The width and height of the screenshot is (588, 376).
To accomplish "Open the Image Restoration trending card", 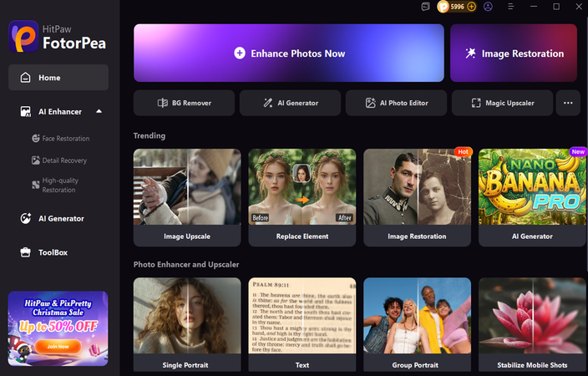I will point(417,197).
